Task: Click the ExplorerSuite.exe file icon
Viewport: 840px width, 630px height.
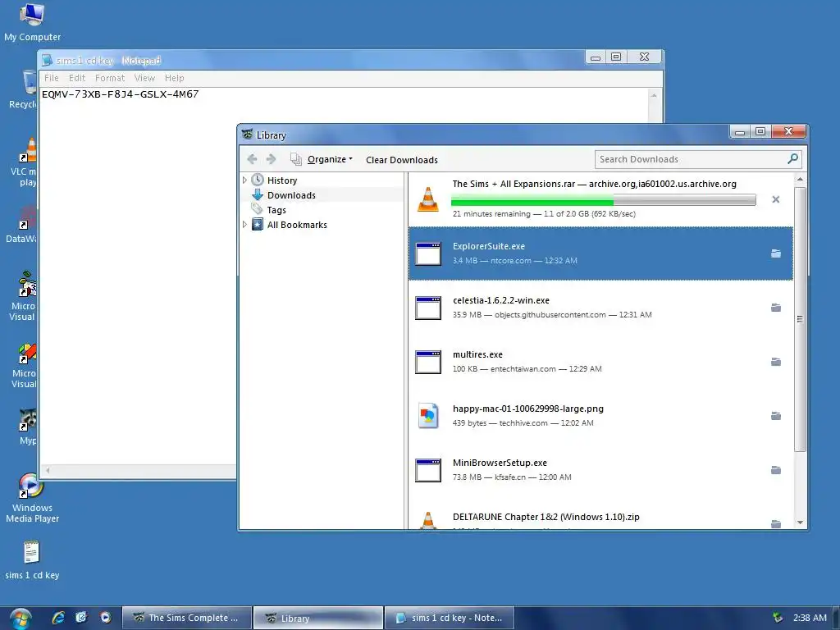Action: [x=428, y=253]
